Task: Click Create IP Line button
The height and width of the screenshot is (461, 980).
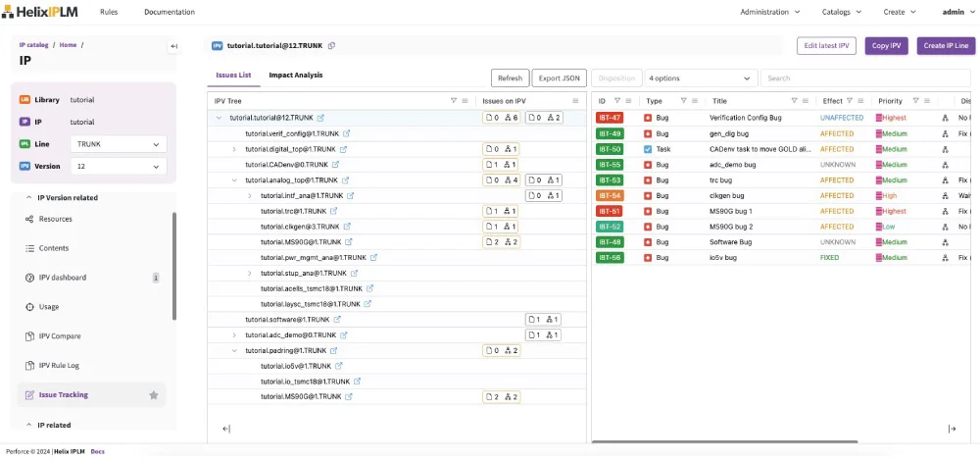Action: pyautogui.click(x=946, y=46)
